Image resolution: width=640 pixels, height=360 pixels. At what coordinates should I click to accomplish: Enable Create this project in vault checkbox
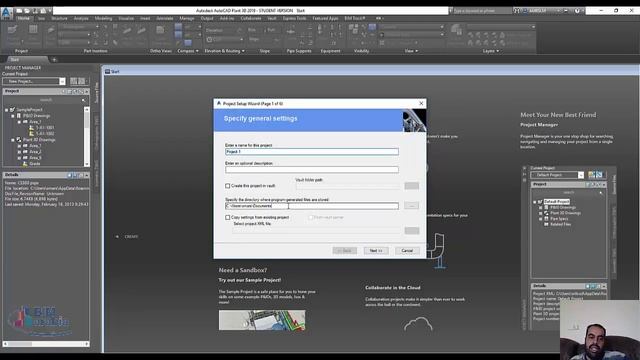tap(228, 186)
